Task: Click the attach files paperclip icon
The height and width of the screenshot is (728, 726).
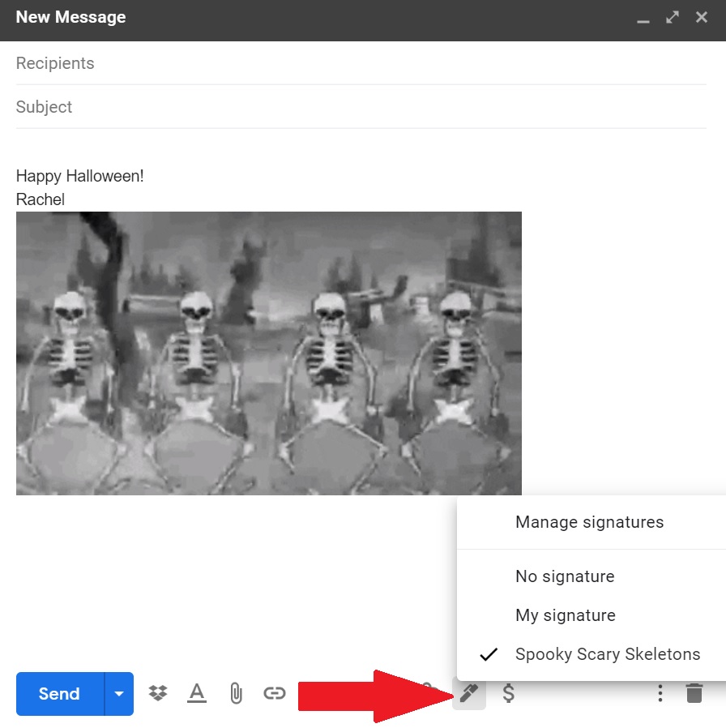Action: click(x=236, y=694)
